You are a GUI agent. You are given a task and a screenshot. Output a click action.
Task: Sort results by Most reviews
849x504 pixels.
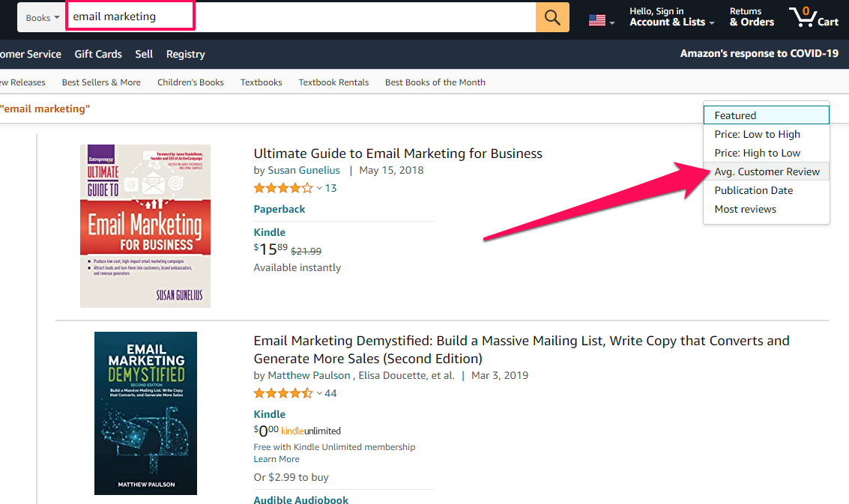click(x=745, y=209)
